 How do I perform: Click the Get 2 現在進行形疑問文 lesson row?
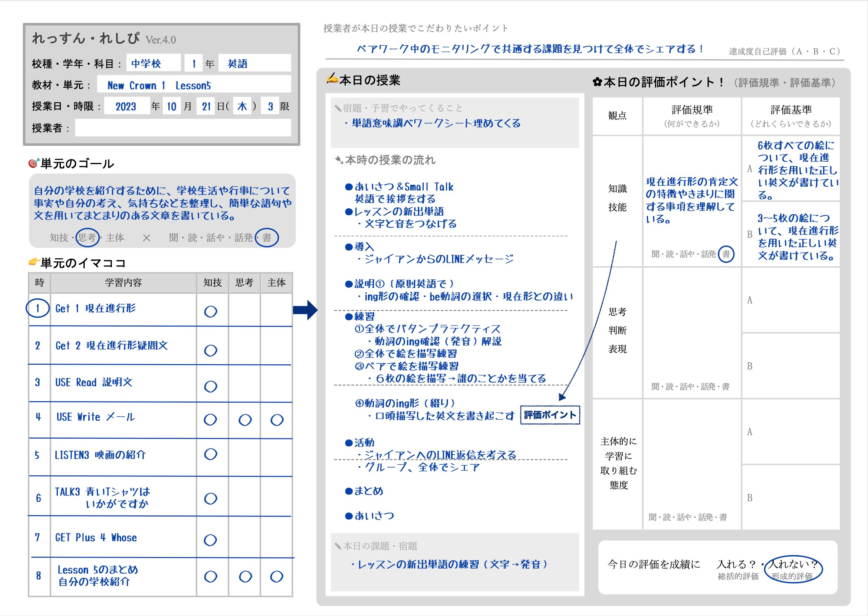160,345
